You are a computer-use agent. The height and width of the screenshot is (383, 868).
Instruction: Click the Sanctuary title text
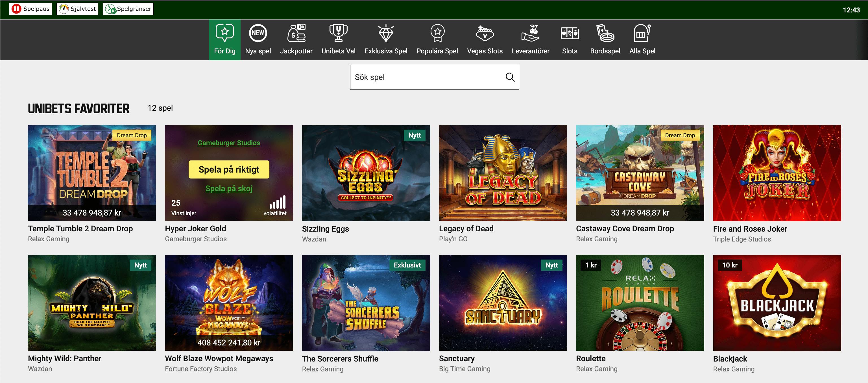pos(457,358)
